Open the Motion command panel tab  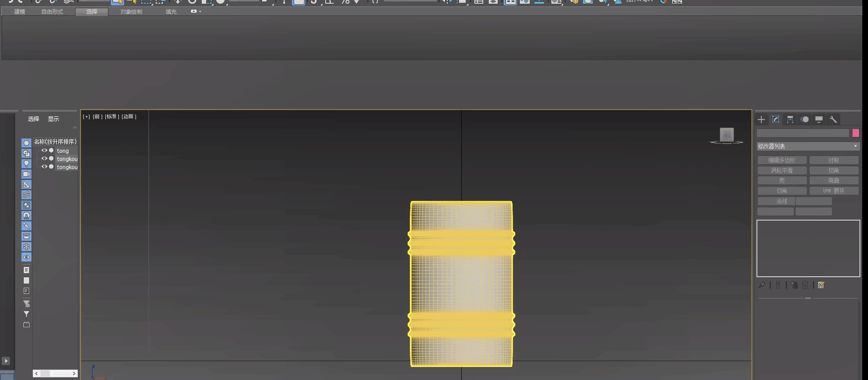(805, 120)
